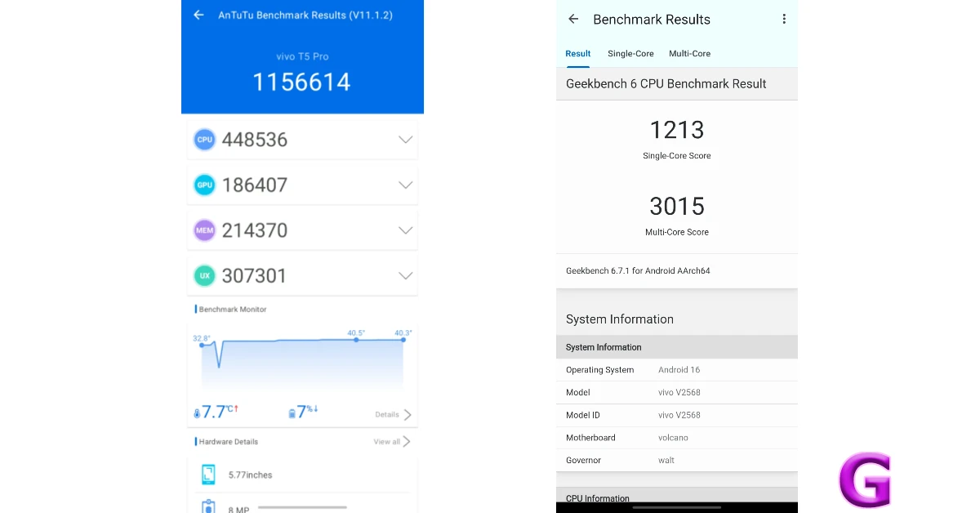Screen dimensions: 980x513
Task: Tap the green UX score icon
Action: click(x=205, y=276)
